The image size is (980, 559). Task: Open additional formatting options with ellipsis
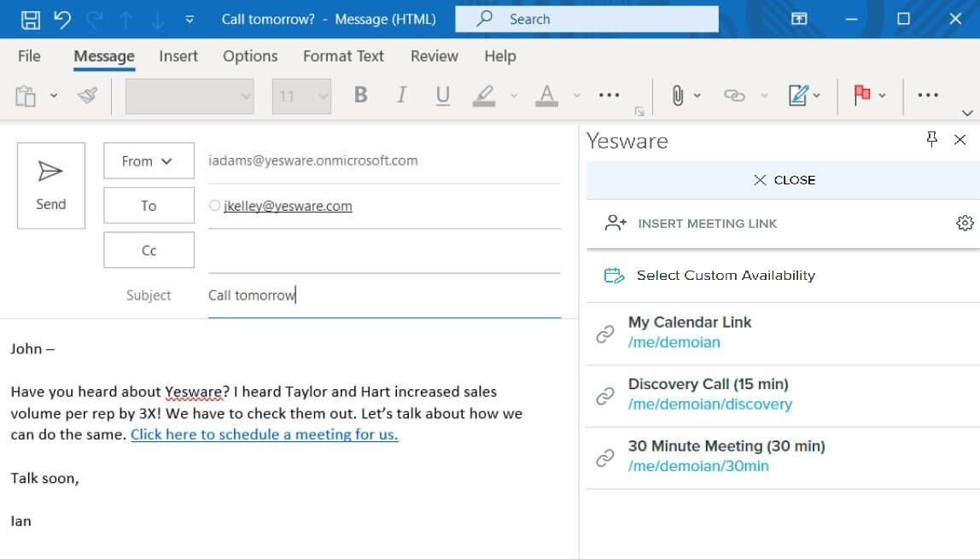click(x=609, y=95)
